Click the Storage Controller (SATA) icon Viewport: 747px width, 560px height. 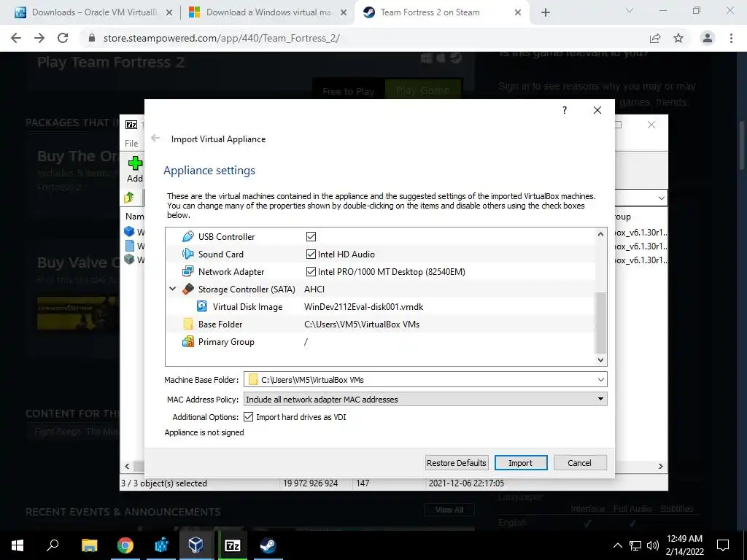[x=188, y=289]
